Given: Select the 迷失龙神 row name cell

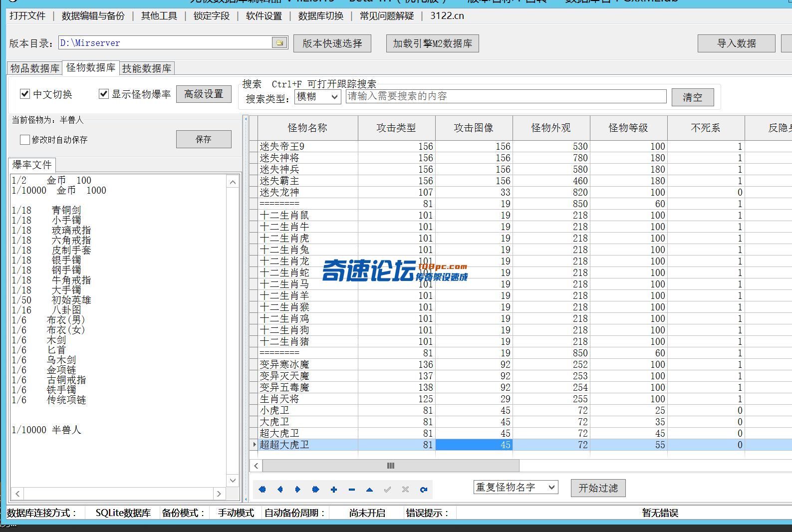Looking at the screenshot, I should pyautogui.click(x=308, y=192).
